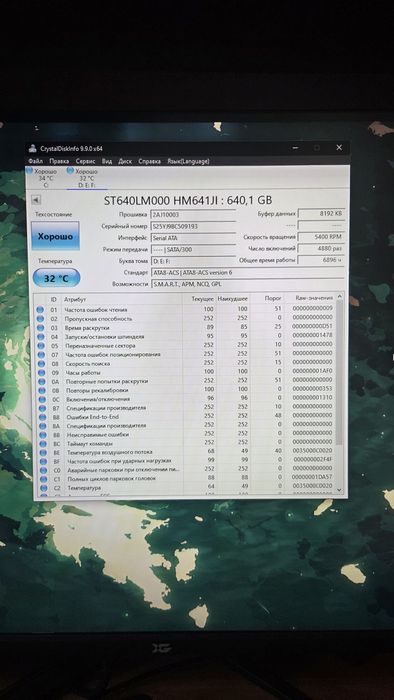Click the attribute list vertical scrollbar thumb
The image size is (394, 700).
pyautogui.click(x=340, y=373)
